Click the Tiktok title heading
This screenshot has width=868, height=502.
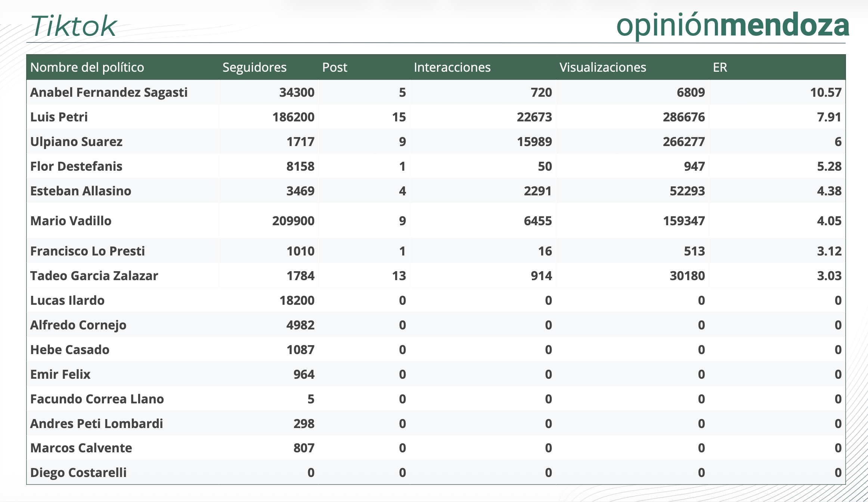coord(74,26)
